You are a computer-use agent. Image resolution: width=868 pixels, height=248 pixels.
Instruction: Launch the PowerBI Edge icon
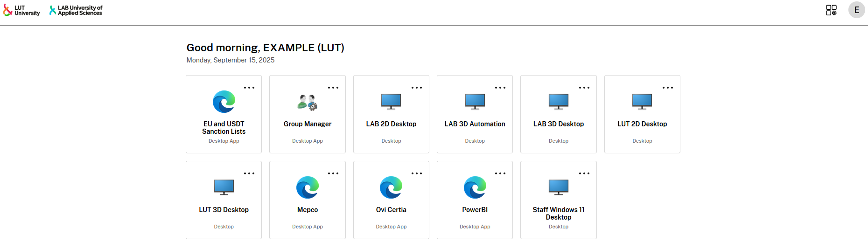click(475, 187)
